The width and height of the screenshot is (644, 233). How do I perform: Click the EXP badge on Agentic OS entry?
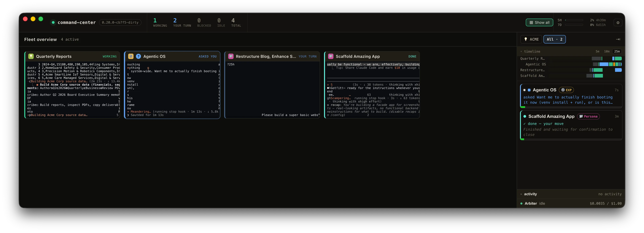(x=566, y=90)
